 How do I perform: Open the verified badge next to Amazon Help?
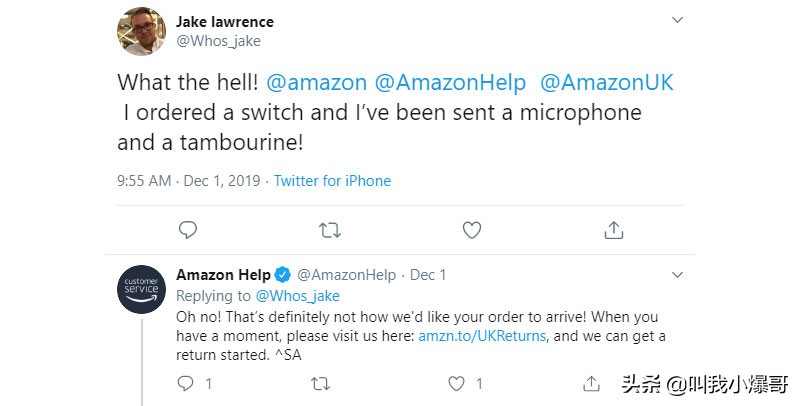coord(283,274)
